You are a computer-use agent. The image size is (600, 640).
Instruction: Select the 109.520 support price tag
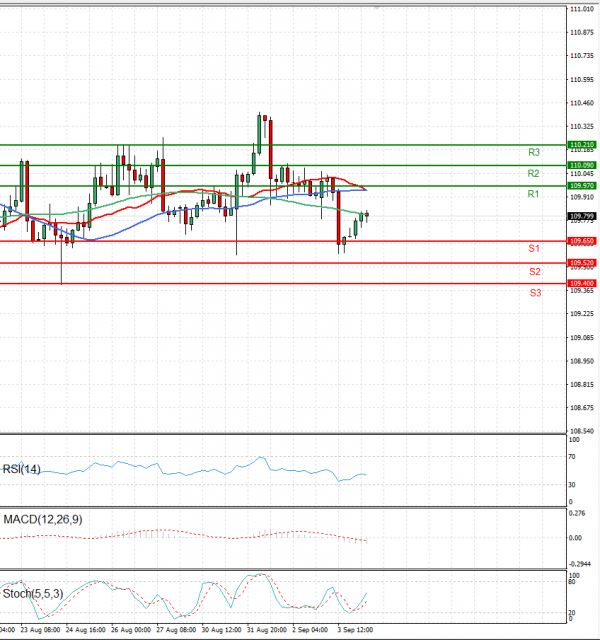tap(582, 262)
